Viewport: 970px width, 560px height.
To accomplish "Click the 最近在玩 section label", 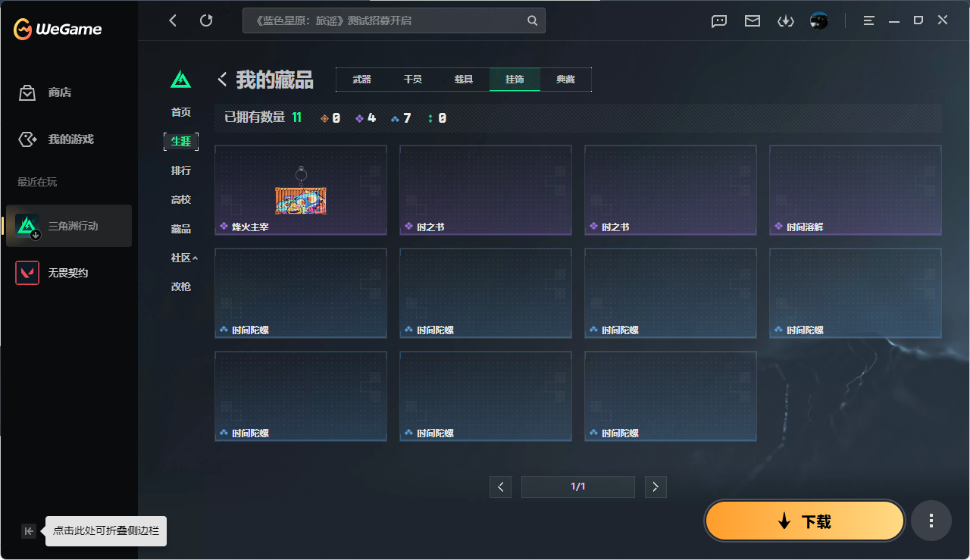I will click(37, 182).
